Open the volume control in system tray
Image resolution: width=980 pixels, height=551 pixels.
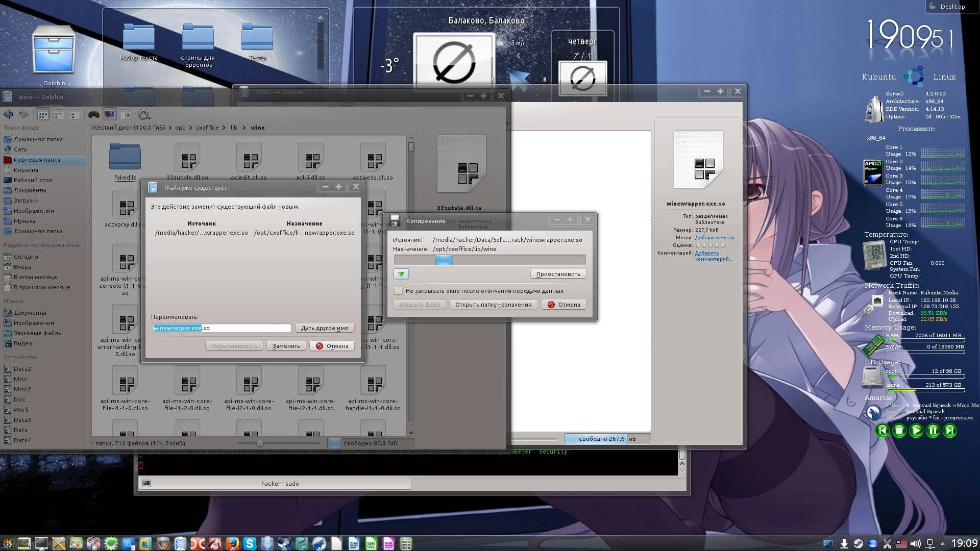916,544
